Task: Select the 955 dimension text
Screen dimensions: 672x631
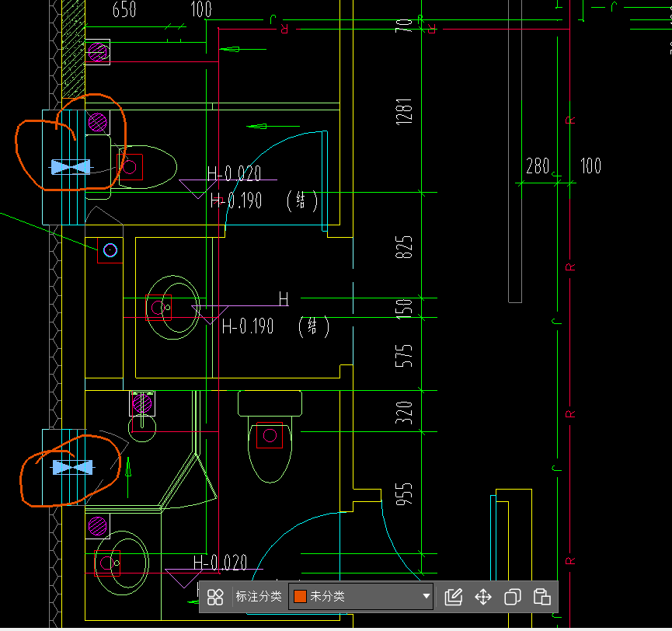Action: (x=404, y=493)
